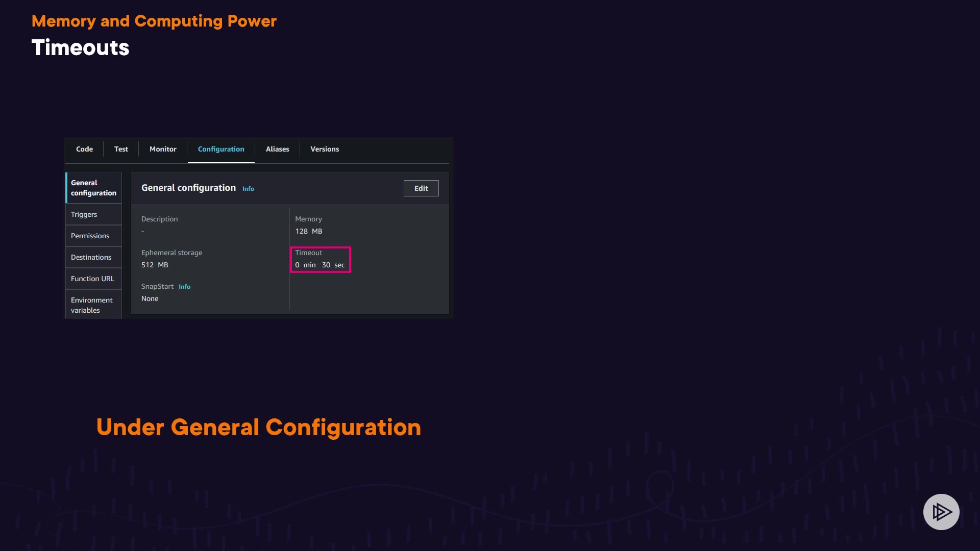980x551 pixels.
Task: Go to the Aliases tab
Action: coord(277,149)
